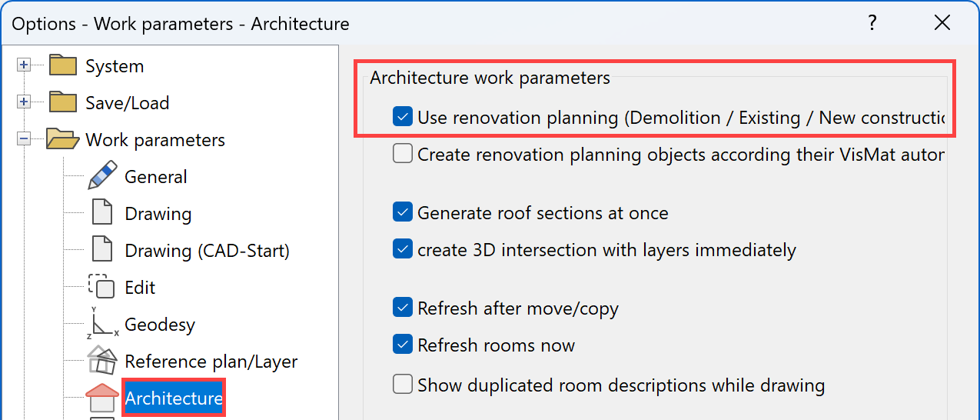Collapse the Work parameters tree node
The image size is (980, 420).
point(24,139)
